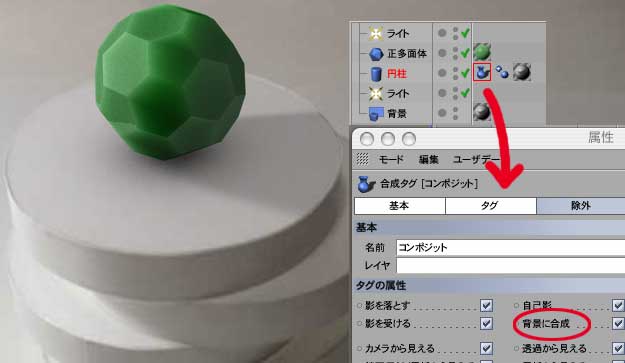Click the light icon of ライト above 正多面体
Viewport: 625px width, 363px height.
[x=375, y=33]
